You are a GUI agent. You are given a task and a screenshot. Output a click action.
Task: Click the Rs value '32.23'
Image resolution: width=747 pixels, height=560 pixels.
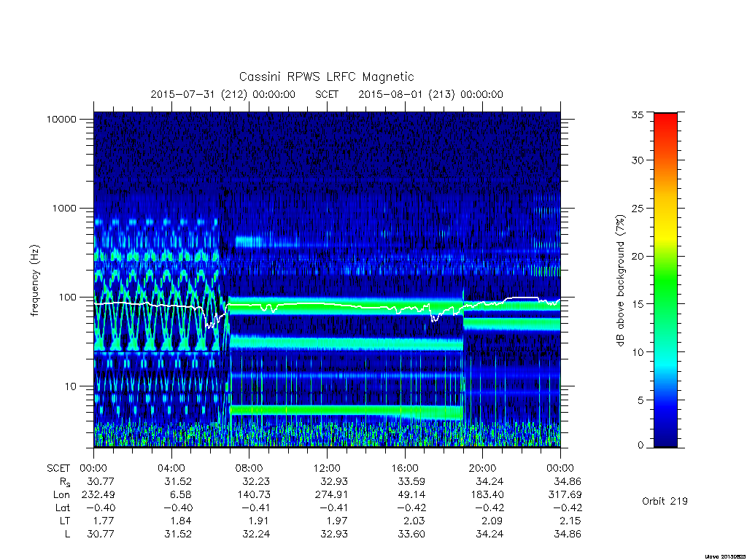click(x=256, y=481)
